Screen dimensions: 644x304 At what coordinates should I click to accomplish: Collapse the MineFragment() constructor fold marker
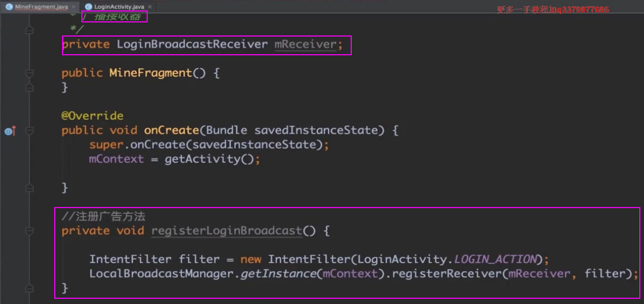30,74
